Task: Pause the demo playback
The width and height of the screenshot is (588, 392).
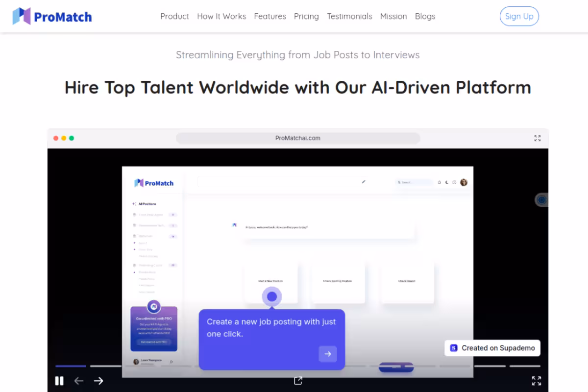Action: pos(59,381)
